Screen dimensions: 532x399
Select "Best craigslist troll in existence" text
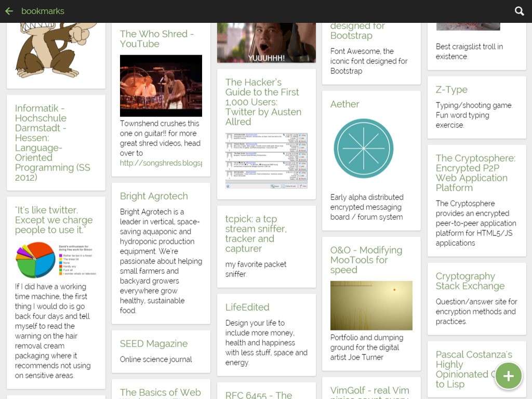[469, 51]
